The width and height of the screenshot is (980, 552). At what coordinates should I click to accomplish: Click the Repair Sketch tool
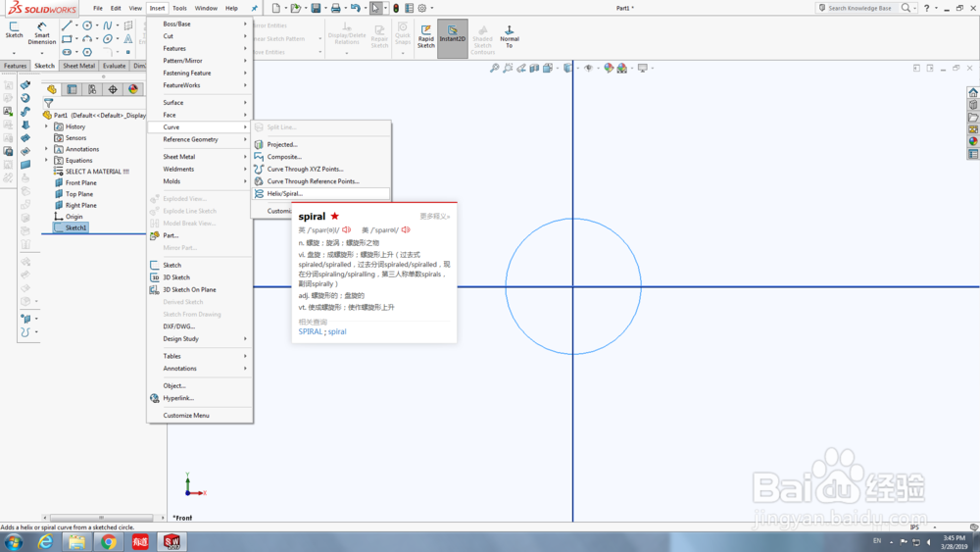pyautogui.click(x=379, y=36)
